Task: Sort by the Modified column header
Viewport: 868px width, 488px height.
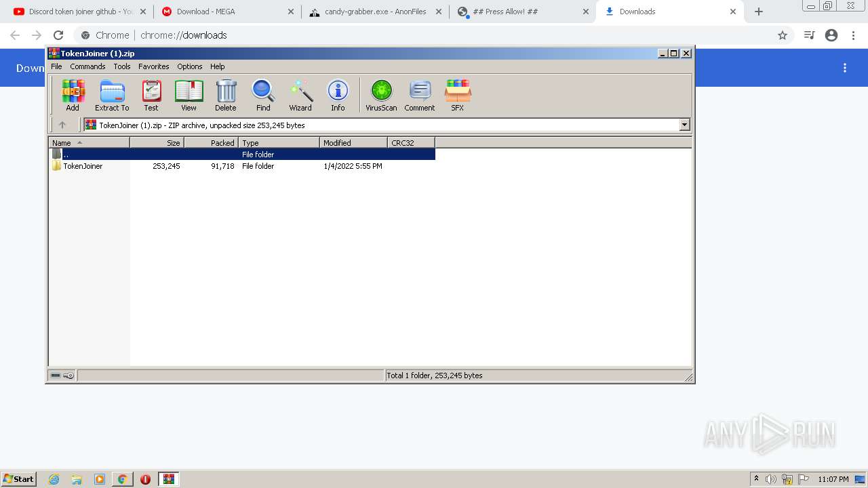Action: click(x=353, y=142)
